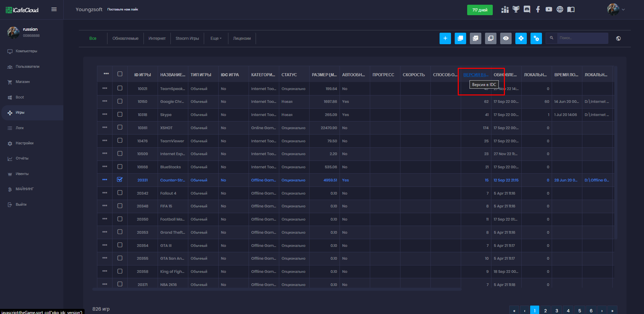This screenshot has height=314, width=644.
Task: Open the three-dots menu for Skype row
Action: (105, 114)
